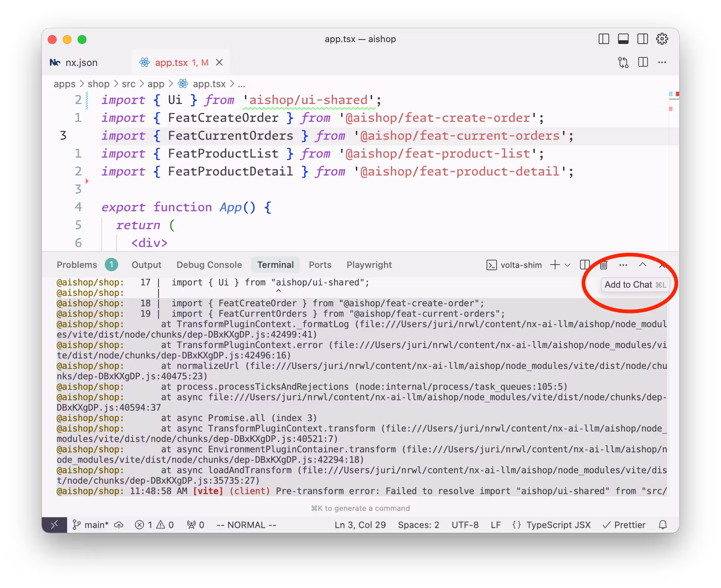Open the main* git branch picker

coord(91,525)
